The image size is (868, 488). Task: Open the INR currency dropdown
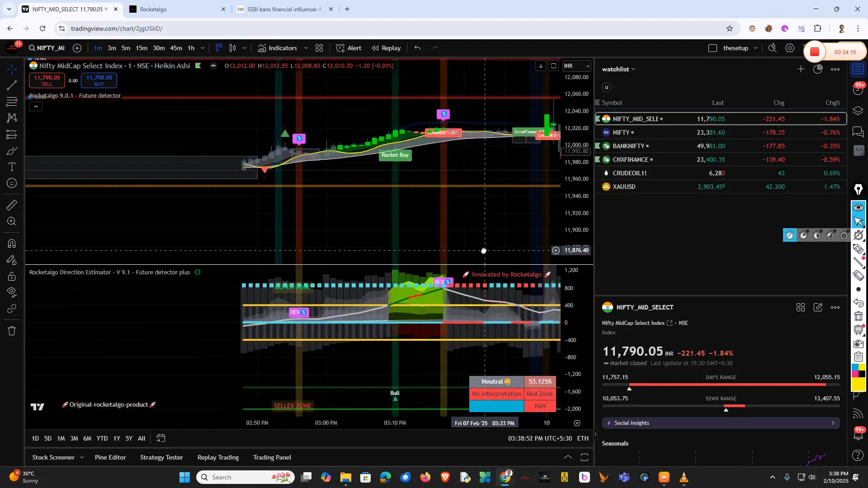point(576,66)
